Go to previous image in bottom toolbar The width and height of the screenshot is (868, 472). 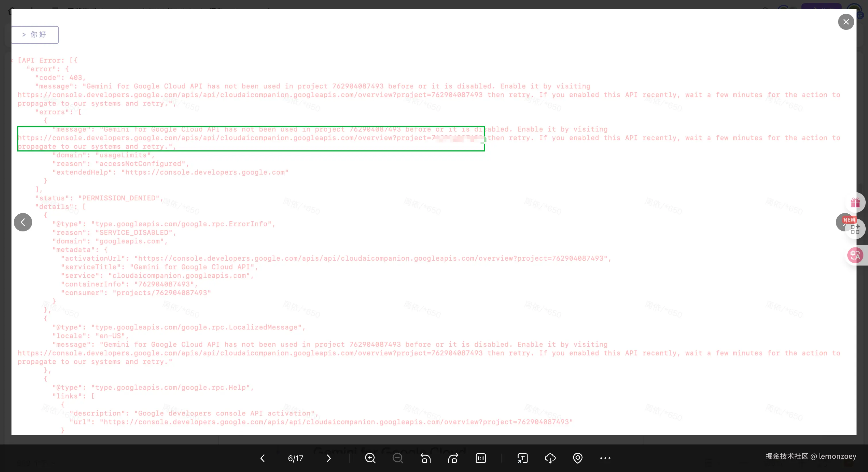point(262,458)
